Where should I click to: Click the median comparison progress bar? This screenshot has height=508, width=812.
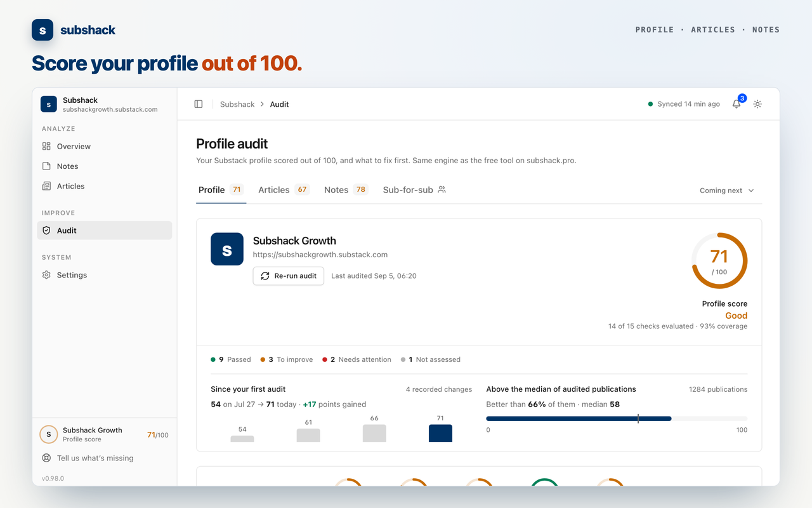pyautogui.click(x=617, y=418)
